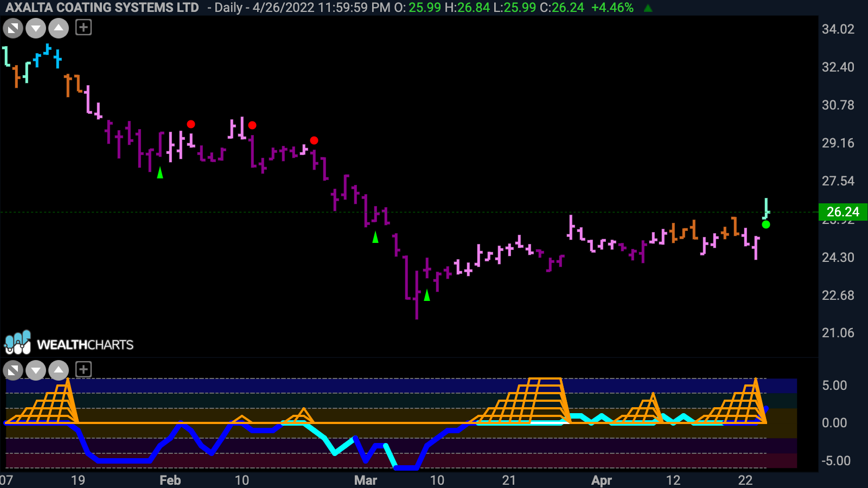The height and width of the screenshot is (488, 868).
Task: Click the green dot signal under latest bar
Action: pos(766,224)
